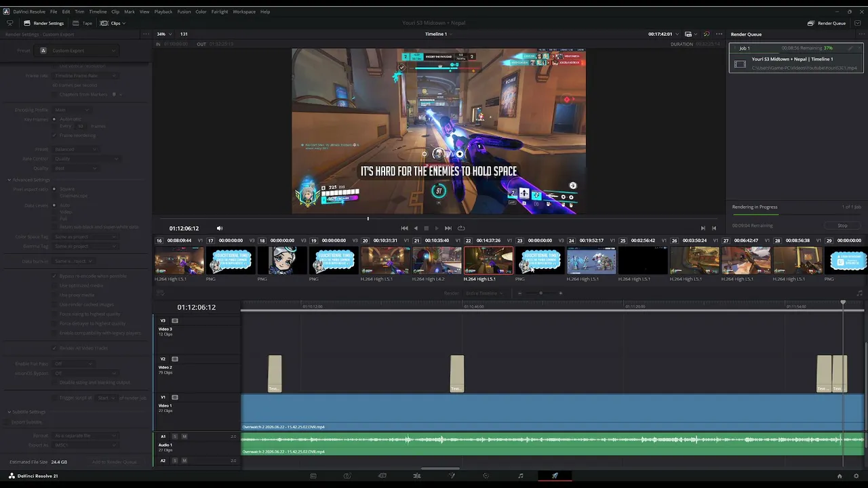Click the timeline horizontal scrollbar

[x=440, y=468]
